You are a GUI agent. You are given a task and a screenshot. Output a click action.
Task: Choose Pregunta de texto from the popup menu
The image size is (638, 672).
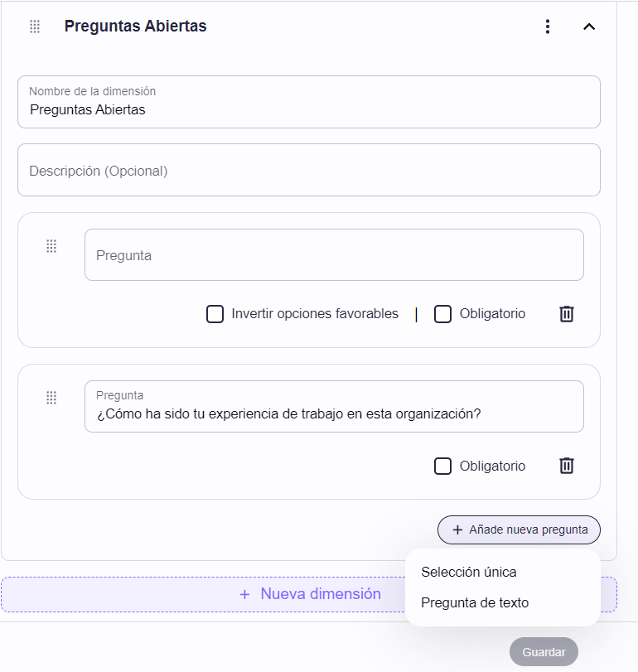pyautogui.click(x=475, y=602)
